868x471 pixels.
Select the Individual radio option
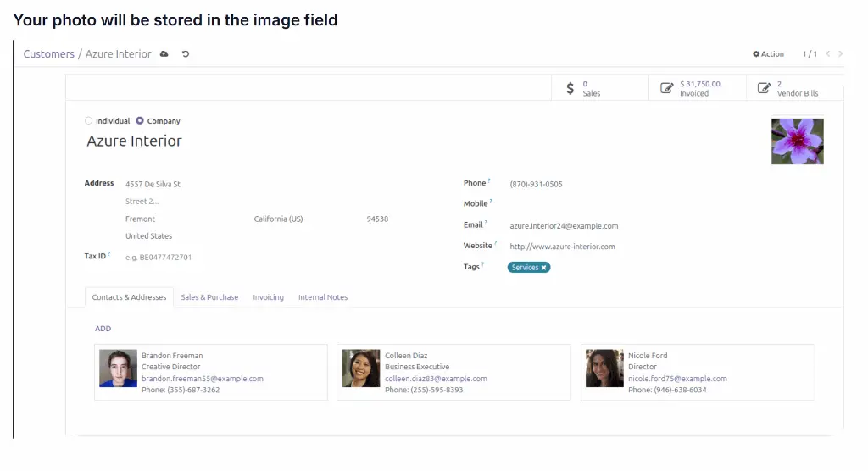[x=89, y=121]
